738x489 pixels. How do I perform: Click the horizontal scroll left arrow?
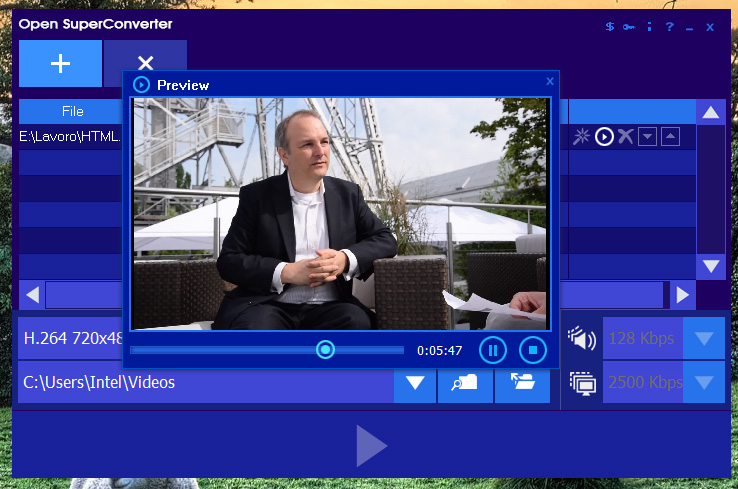(x=32, y=295)
